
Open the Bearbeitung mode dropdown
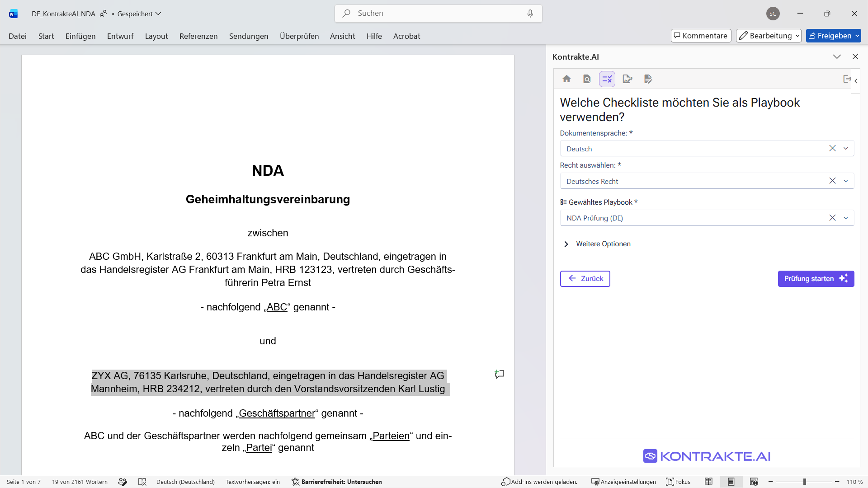769,36
